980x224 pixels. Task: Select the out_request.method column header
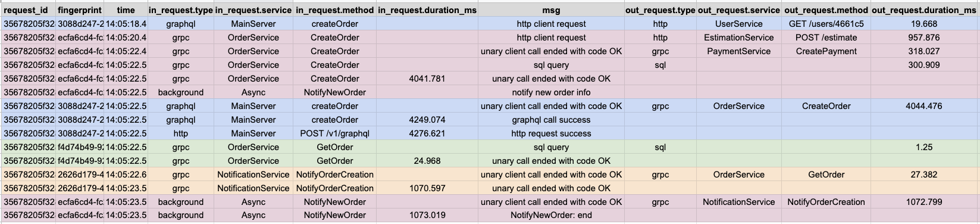pos(826,10)
